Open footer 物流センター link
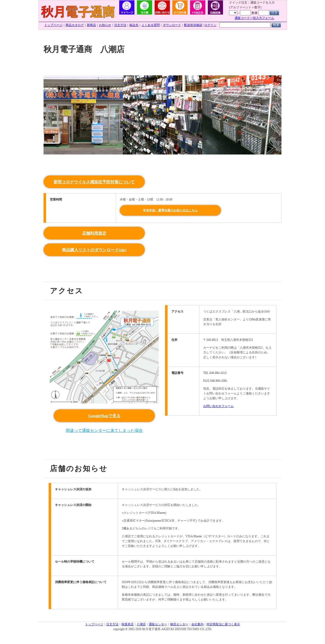 tap(179, 624)
